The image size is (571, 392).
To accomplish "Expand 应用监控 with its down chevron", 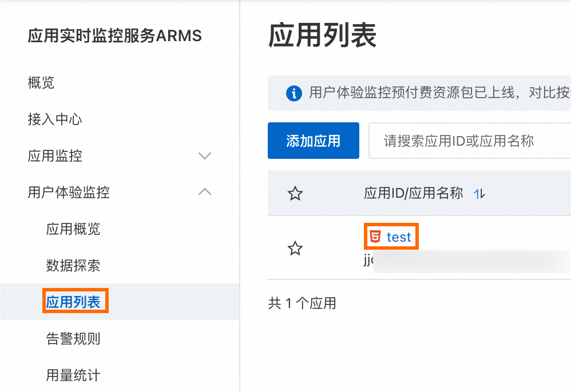I will point(204,156).
